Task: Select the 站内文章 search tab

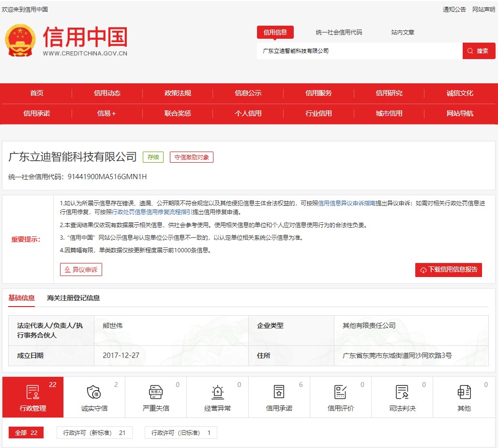Action: point(403,32)
